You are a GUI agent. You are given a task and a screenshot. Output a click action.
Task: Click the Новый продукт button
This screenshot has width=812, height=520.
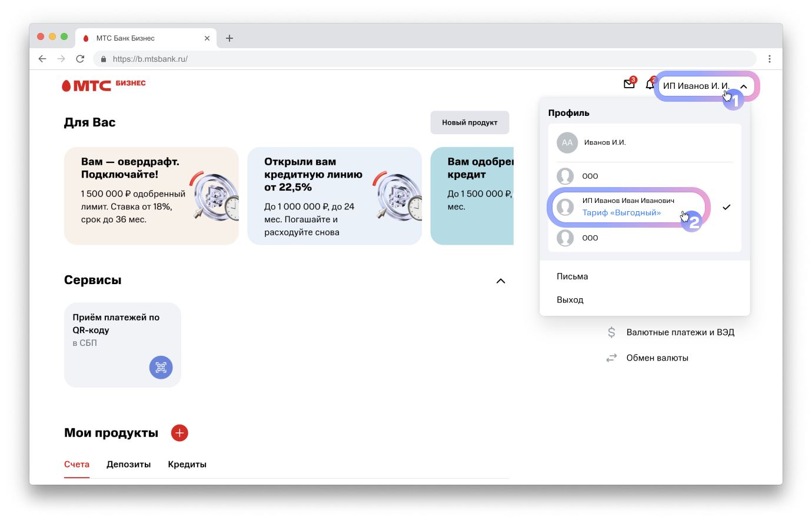470,122
